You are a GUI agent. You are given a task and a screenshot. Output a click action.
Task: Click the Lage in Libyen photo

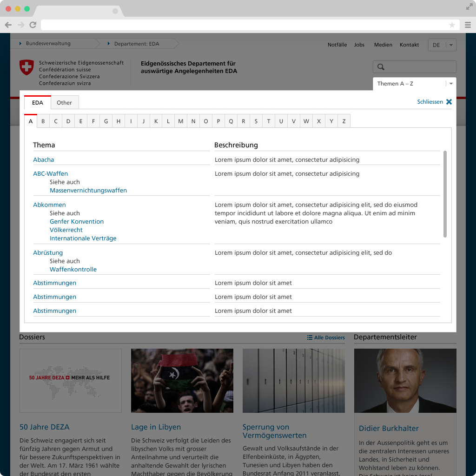[x=182, y=381]
